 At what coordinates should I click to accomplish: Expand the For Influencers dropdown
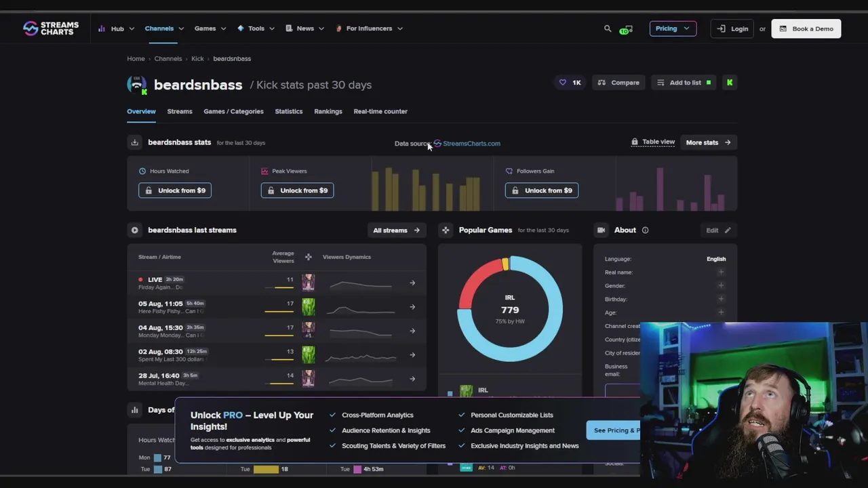click(369, 28)
